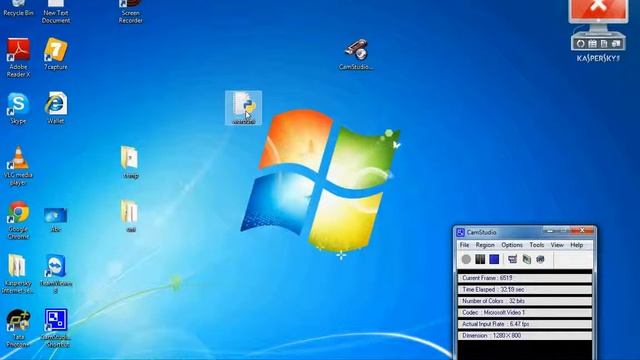The width and height of the screenshot is (640, 360).
Task: Select the New Text Document icon
Action: coord(56,11)
